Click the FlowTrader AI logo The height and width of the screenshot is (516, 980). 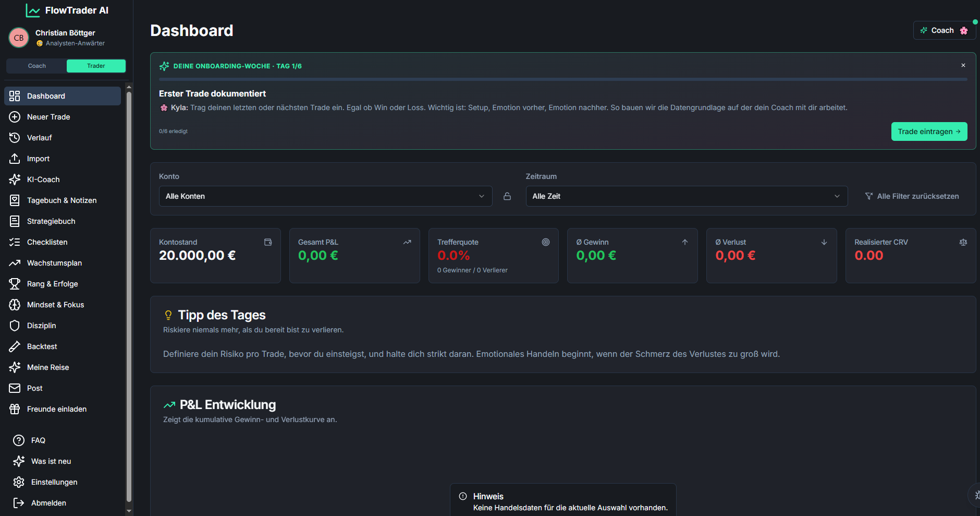coord(67,10)
